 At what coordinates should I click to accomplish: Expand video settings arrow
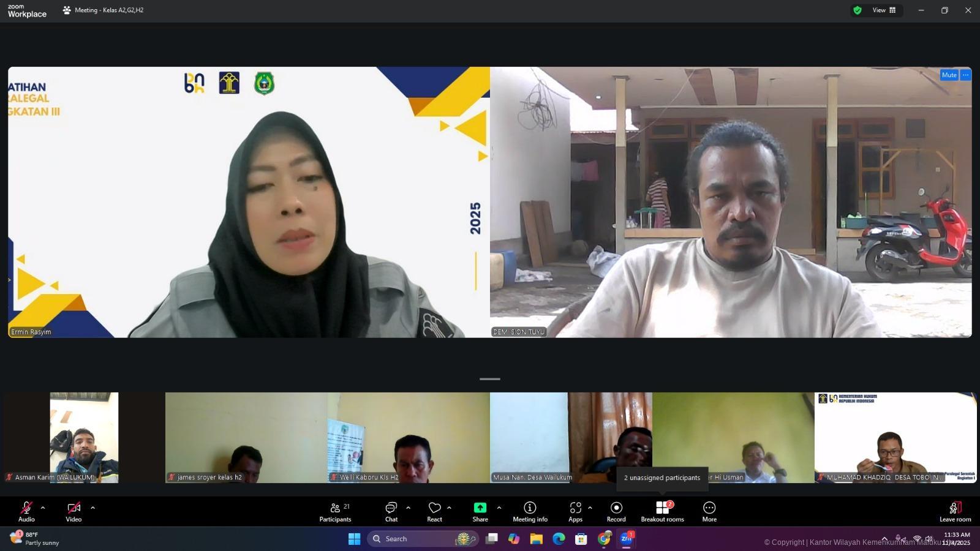pyautogui.click(x=93, y=508)
